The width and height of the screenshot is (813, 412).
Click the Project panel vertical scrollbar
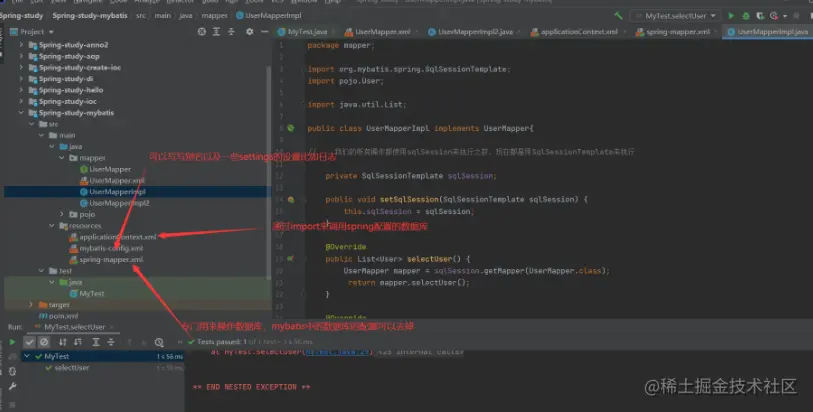tap(269, 173)
